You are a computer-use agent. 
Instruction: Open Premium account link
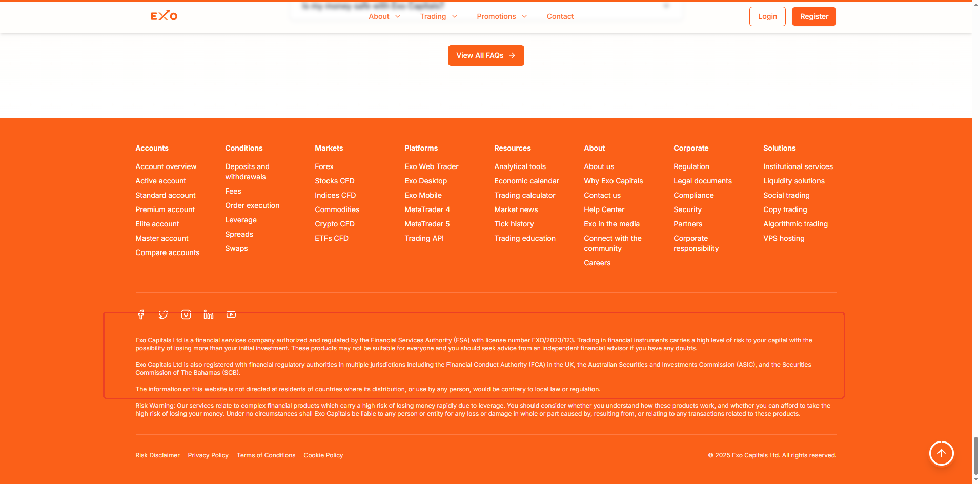pos(165,209)
